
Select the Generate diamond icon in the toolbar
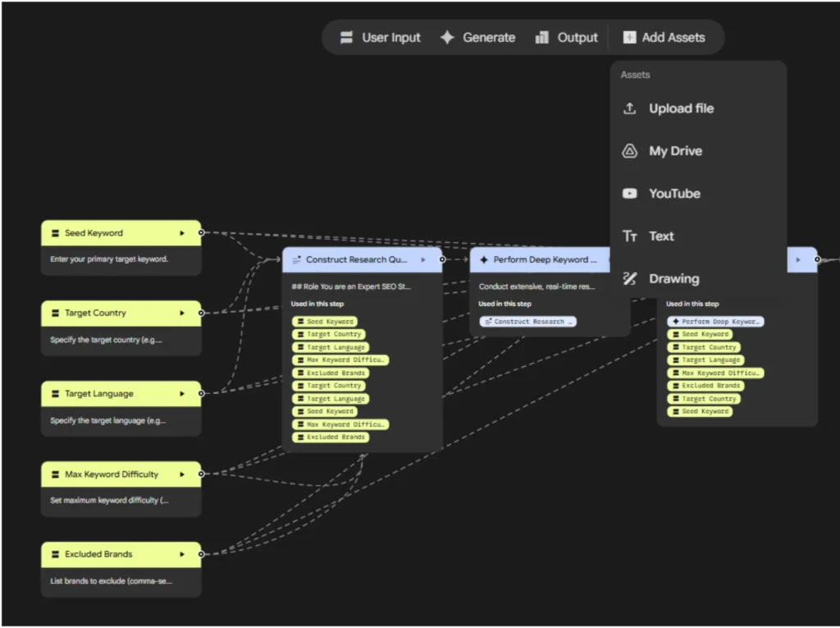tap(448, 37)
